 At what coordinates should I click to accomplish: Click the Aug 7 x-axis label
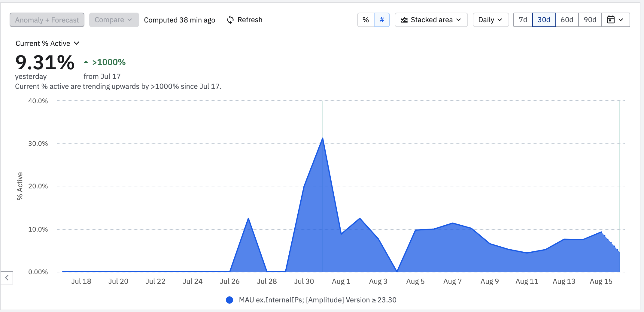pyautogui.click(x=452, y=281)
